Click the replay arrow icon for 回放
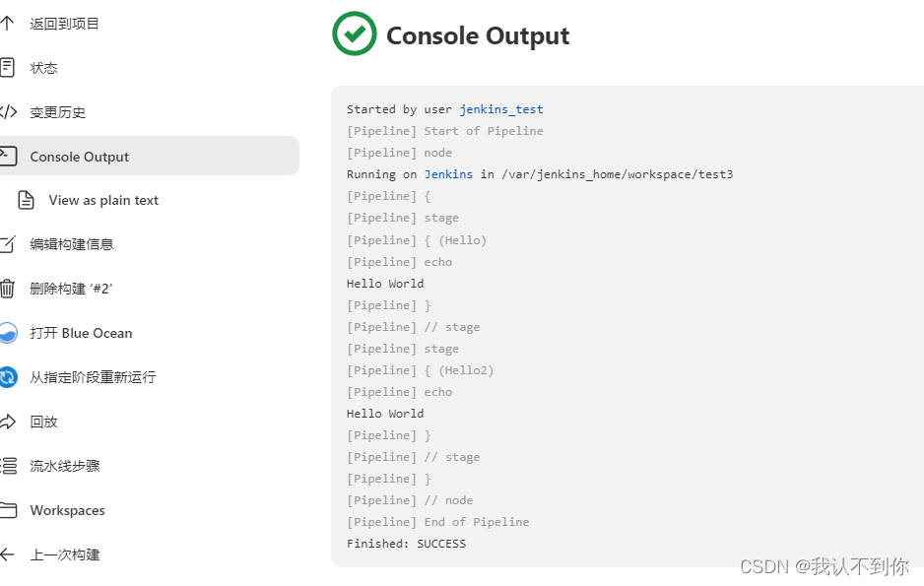924x586 pixels. [x=7, y=422]
